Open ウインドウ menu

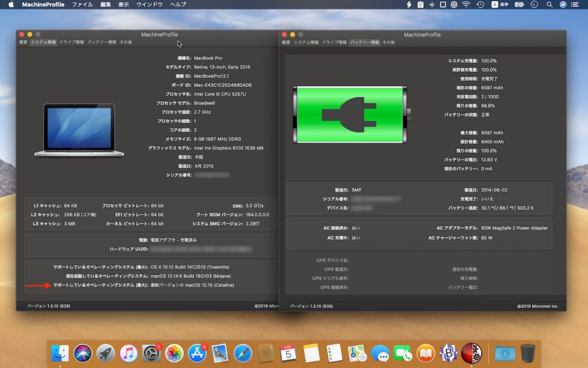[149, 5]
